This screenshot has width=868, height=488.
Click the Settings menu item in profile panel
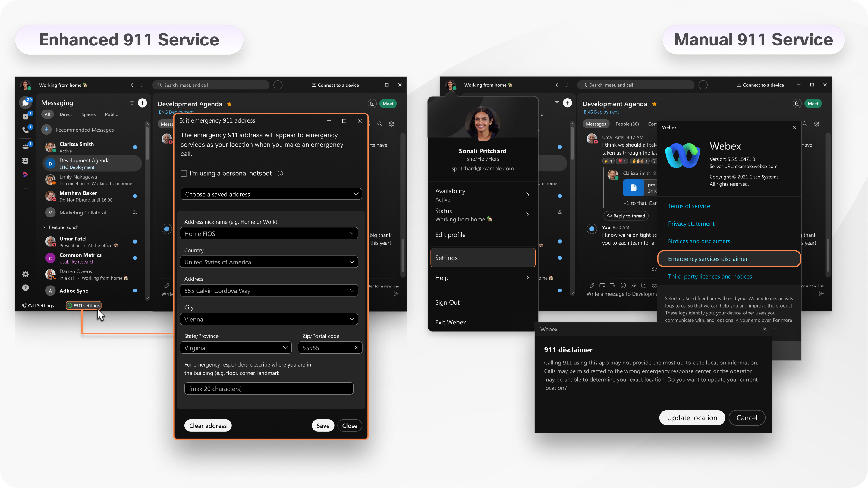(x=482, y=258)
